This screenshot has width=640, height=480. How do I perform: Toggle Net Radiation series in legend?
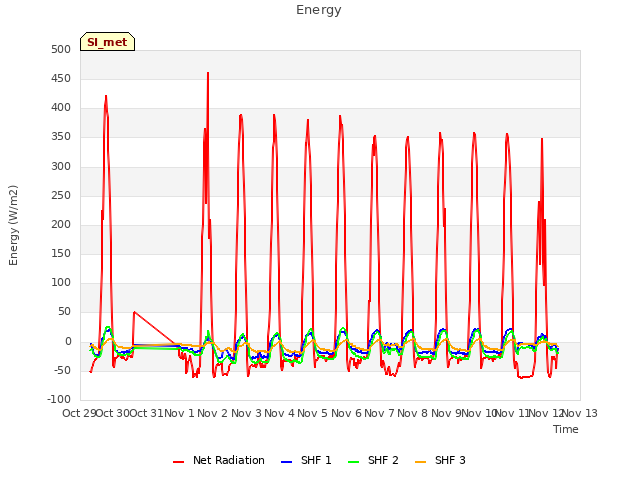click(219, 460)
